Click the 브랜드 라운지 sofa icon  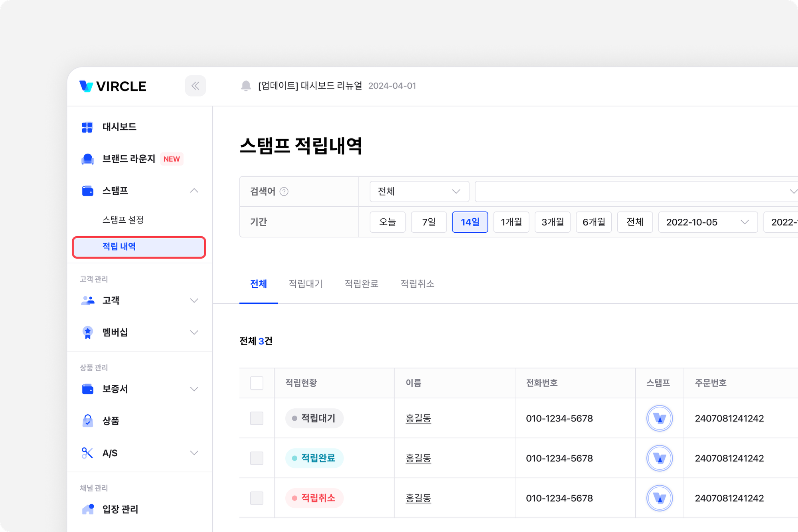[x=87, y=159]
